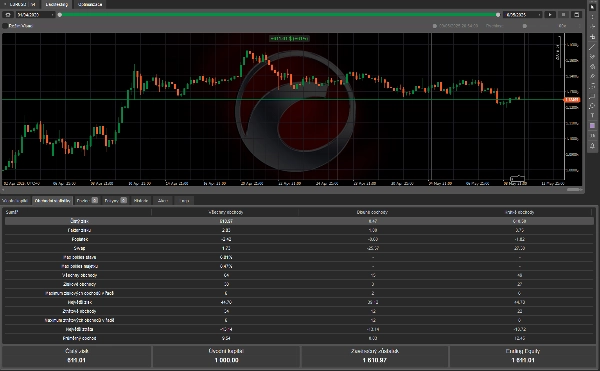This screenshot has width=600, height=371.
Task: Select the pencil drawing tool
Action: (x=592, y=76)
